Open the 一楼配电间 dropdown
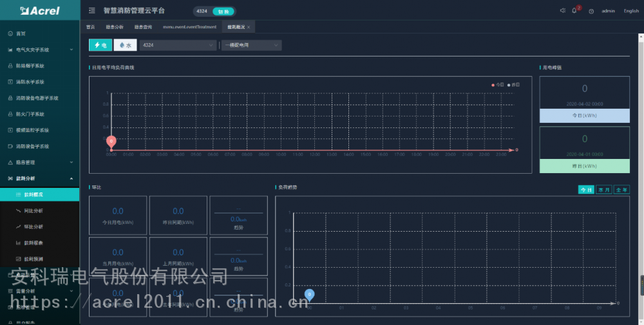Screen dimensions: 644x325 [251, 45]
